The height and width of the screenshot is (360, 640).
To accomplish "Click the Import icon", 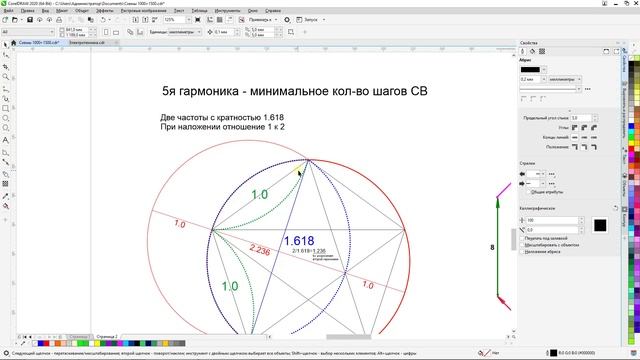I will [136, 20].
